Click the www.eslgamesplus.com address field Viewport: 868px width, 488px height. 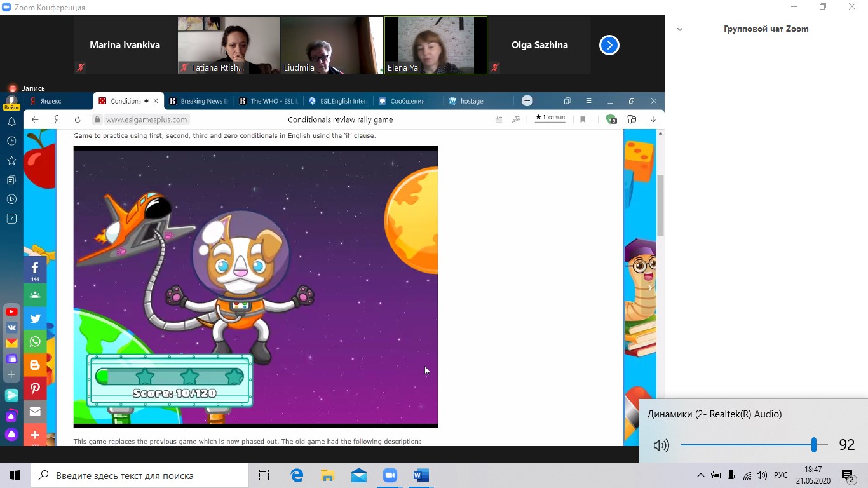pyautogui.click(x=147, y=119)
